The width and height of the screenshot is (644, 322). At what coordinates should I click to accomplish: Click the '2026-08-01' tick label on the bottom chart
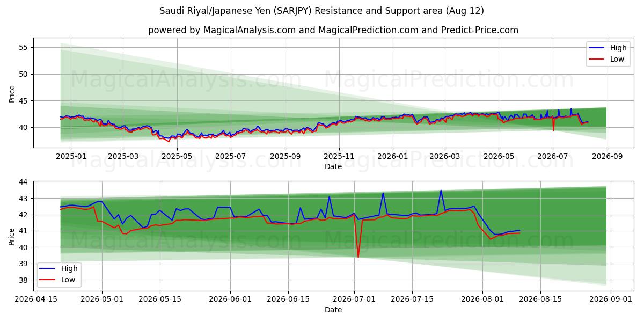click(482, 299)
